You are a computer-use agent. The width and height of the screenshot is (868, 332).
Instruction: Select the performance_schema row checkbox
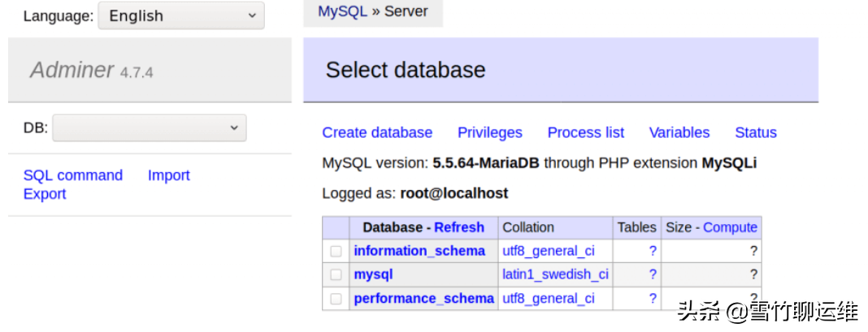click(x=336, y=299)
